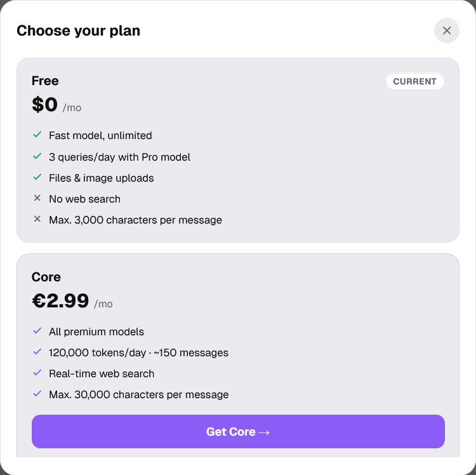Close the Choose your plan dialog
476x475 pixels.
[446, 30]
